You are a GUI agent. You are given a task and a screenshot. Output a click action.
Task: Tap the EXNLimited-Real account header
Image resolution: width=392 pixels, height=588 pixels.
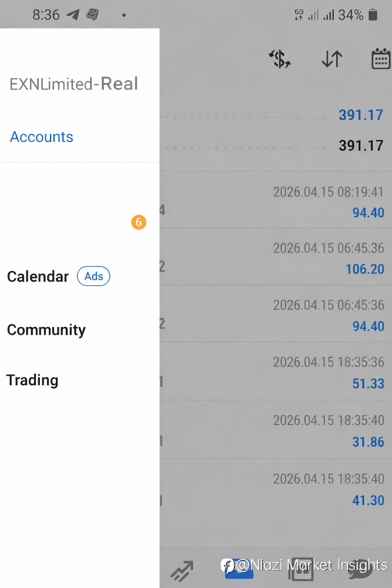pos(74,84)
